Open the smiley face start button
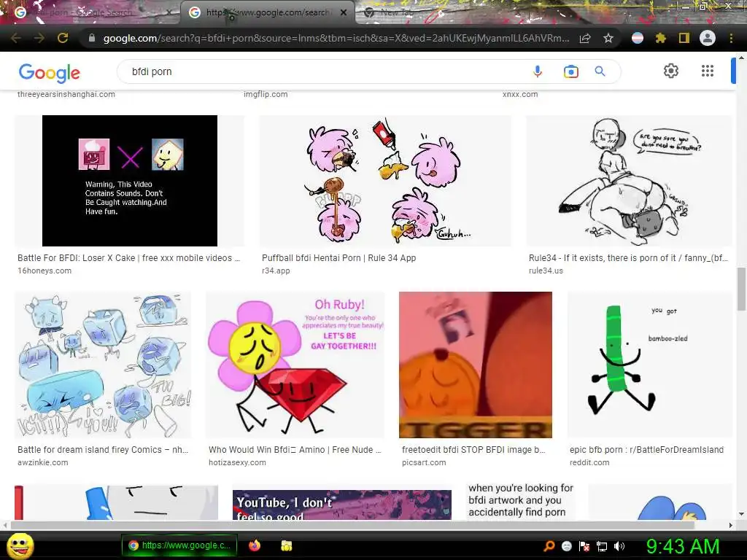 [x=20, y=545]
